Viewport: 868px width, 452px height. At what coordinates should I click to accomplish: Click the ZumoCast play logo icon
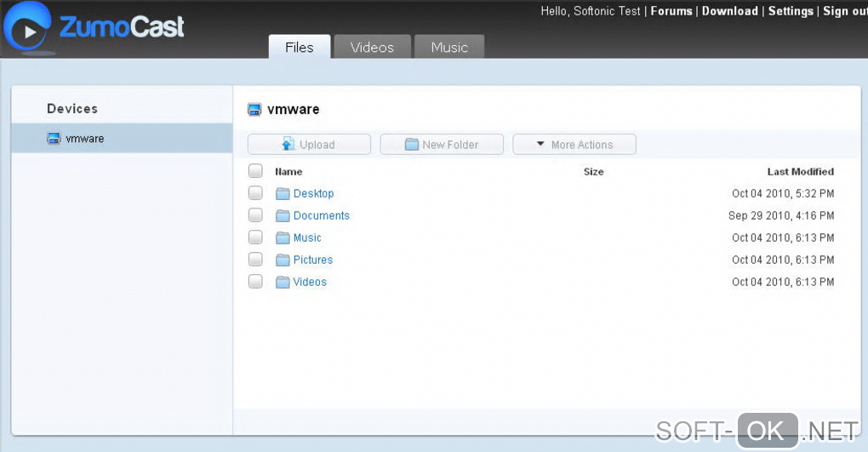(x=28, y=27)
